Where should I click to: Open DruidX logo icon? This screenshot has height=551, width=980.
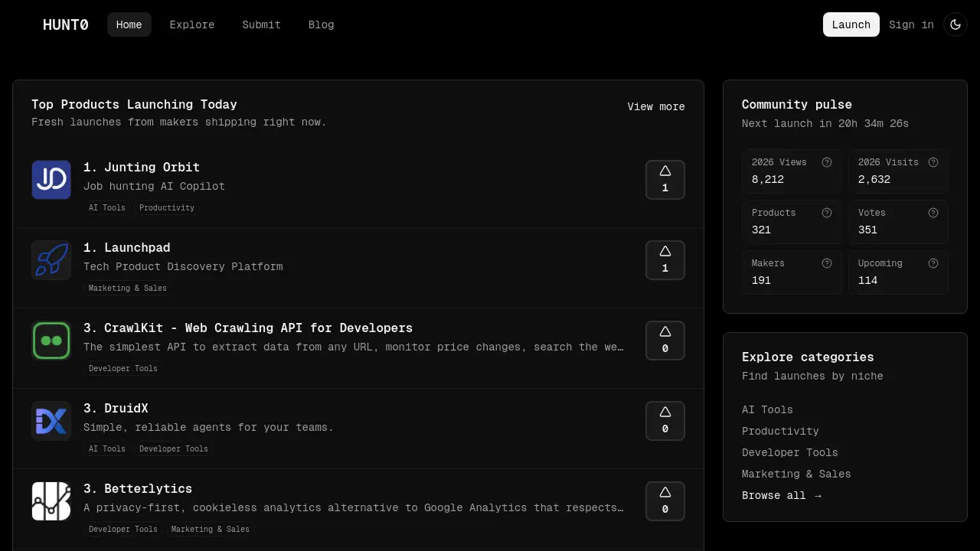[51, 421]
